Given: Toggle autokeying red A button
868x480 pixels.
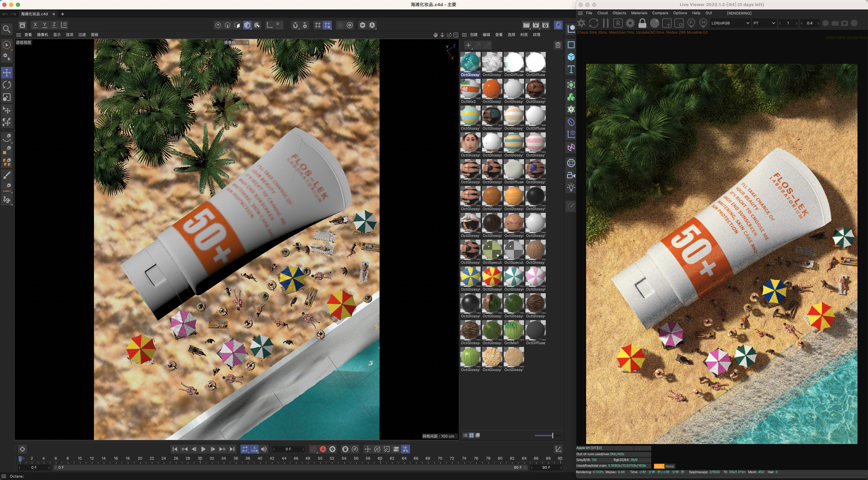Looking at the screenshot, I should point(323,449).
